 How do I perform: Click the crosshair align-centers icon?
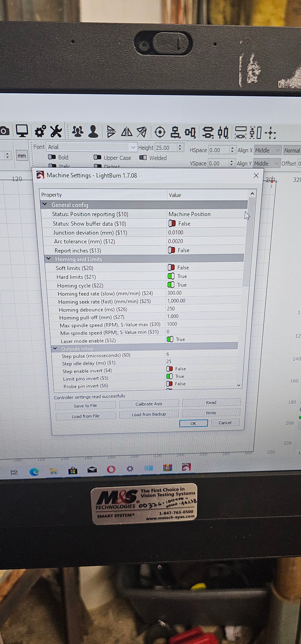pyautogui.click(x=160, y=132)
